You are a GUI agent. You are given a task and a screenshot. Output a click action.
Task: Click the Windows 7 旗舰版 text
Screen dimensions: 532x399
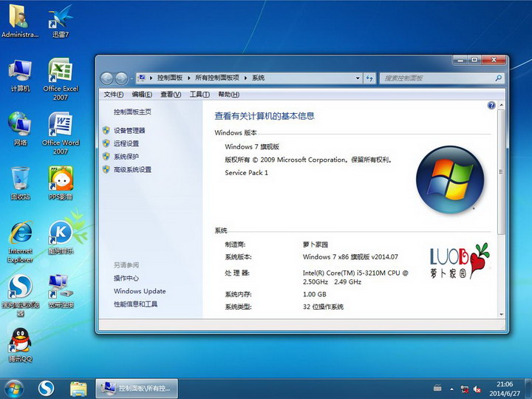(252, 146)
